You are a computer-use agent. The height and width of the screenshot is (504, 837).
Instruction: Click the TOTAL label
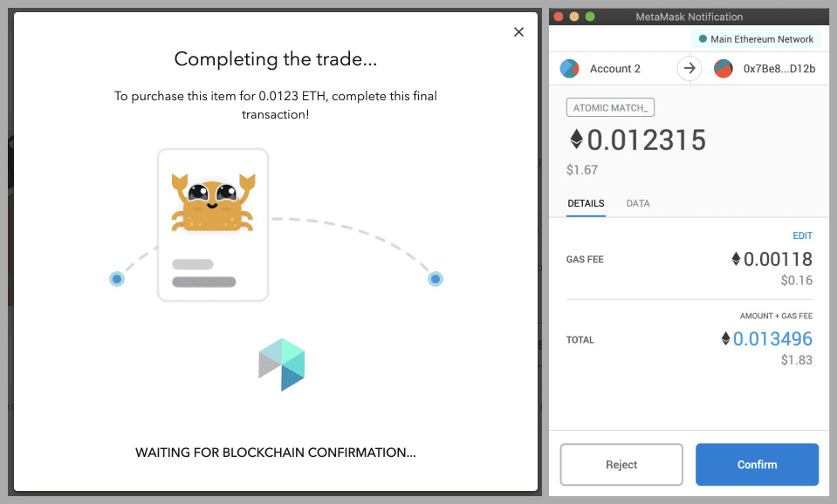(x=580, y=340)
